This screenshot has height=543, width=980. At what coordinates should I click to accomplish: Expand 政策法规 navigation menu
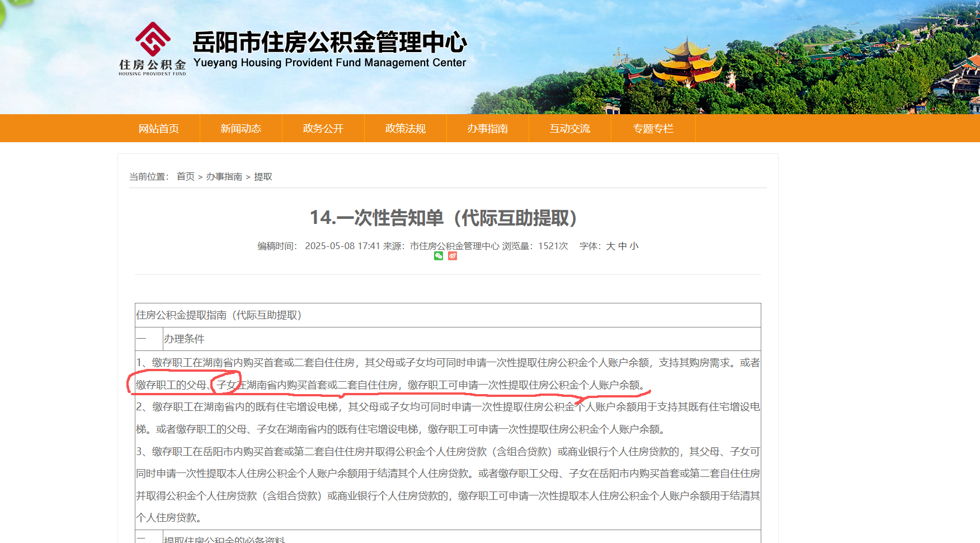[x=406, y=129]
